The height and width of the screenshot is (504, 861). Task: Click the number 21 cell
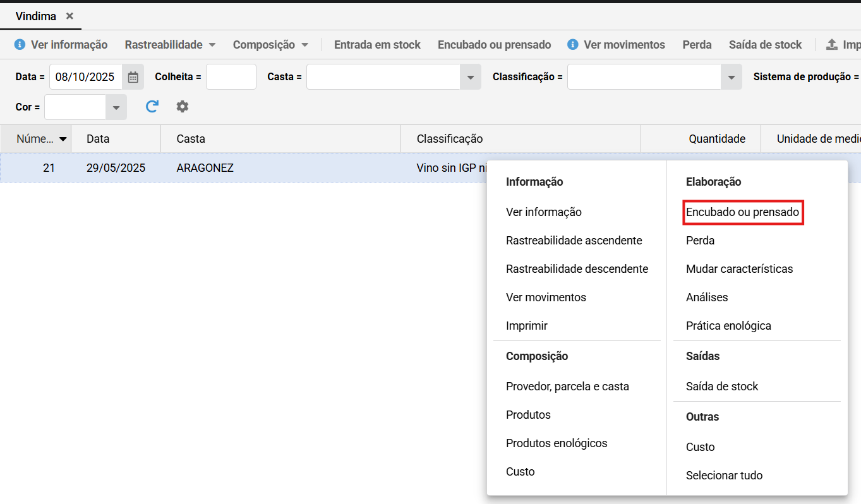click(x=36, y=168)
